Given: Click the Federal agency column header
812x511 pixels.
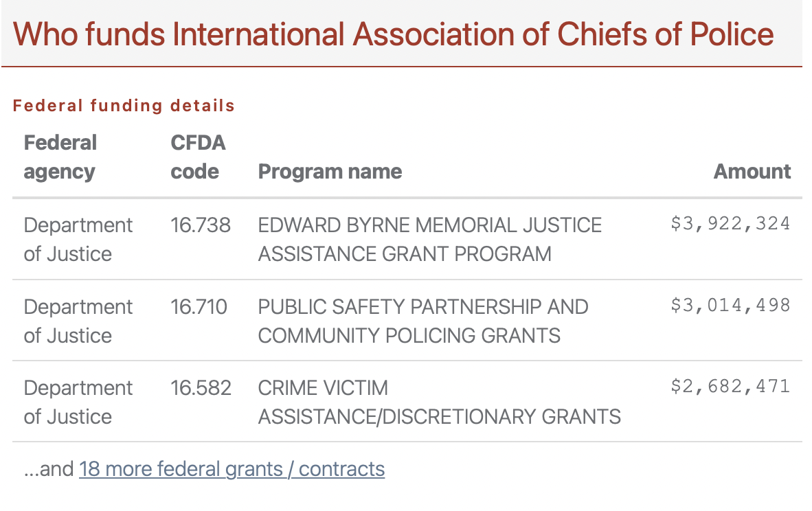Looking at the screenshot, I should [x=60, y=157].
